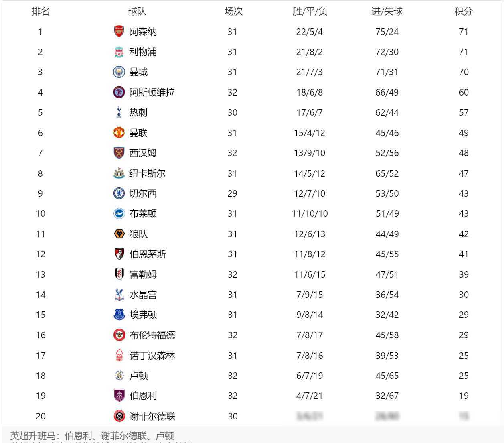
Task: Open the 水晶宫 team name link
Action: pyautogui.click(x=143, y=295)
